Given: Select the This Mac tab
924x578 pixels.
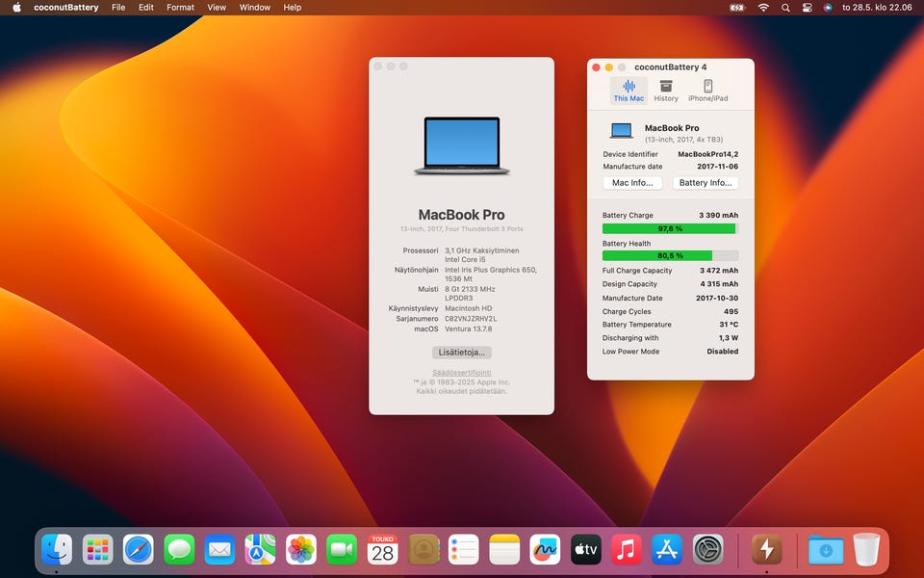Looking at the screenshot, I should [x=629, y=91].
